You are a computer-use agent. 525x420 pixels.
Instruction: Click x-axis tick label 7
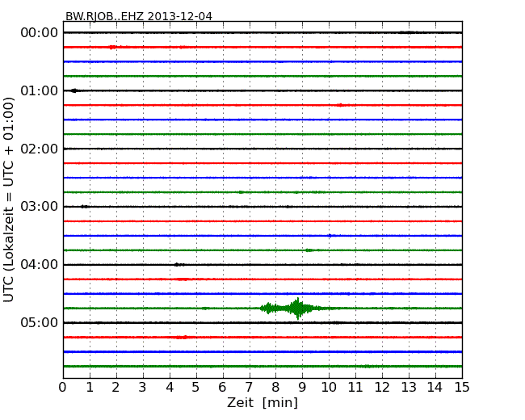click(x=249, y=388)
